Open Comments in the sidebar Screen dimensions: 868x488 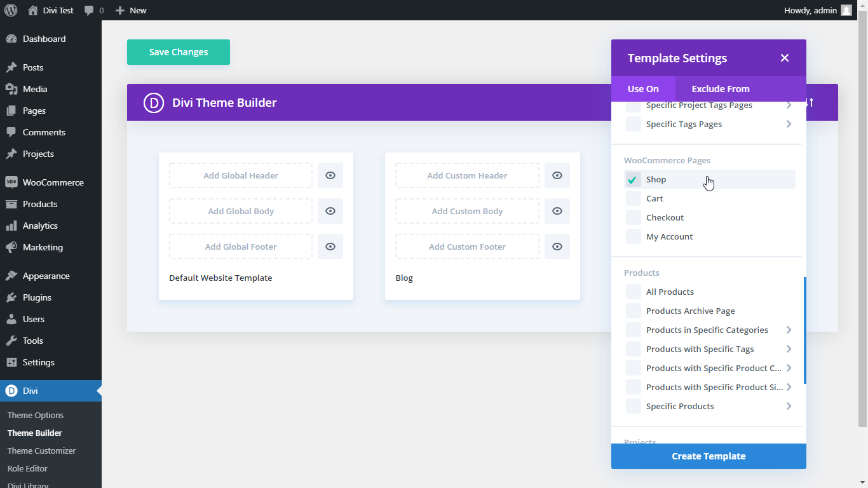(x=51, y=132)
